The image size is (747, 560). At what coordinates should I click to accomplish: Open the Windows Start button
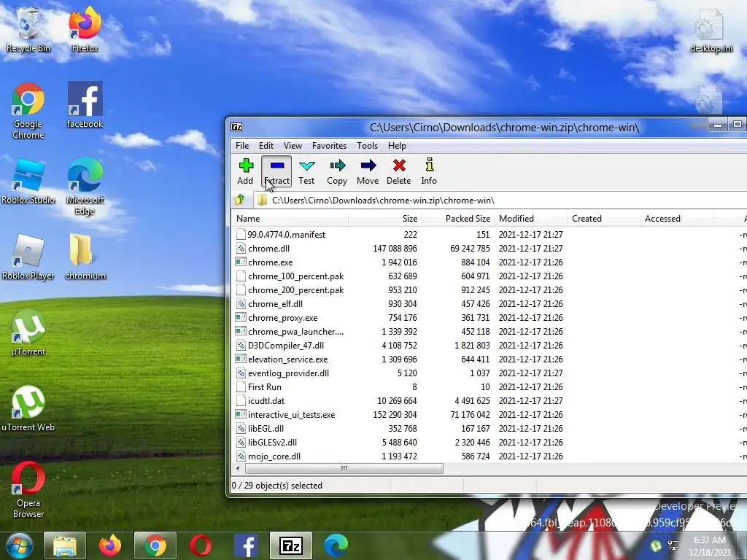point(19,545)
